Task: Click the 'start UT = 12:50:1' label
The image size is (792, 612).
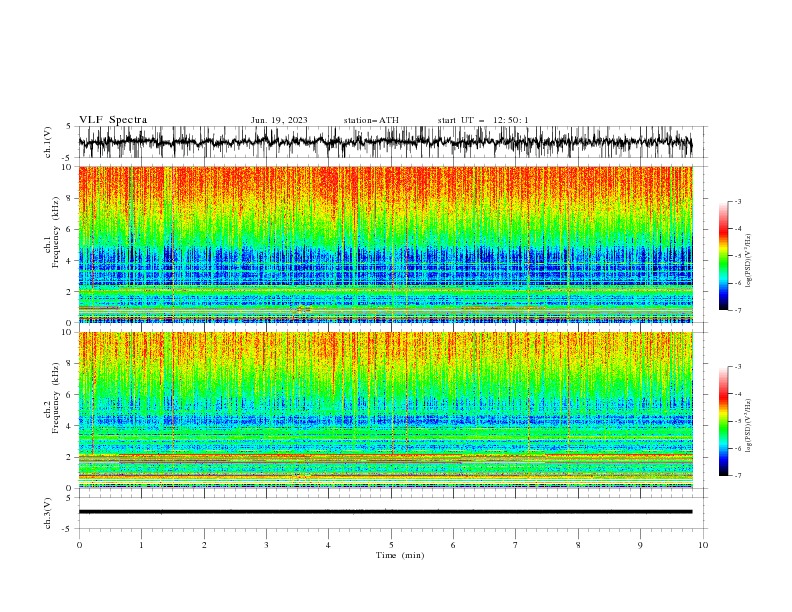Action: point(483,120)
